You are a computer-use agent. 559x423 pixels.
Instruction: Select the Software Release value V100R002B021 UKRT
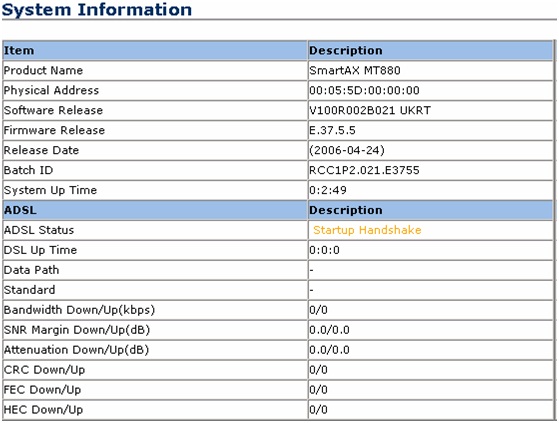370,110
